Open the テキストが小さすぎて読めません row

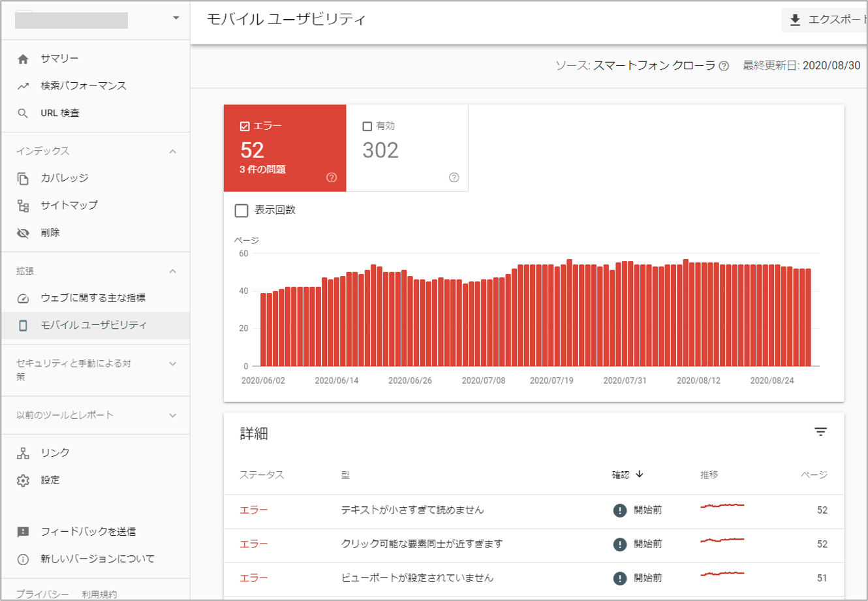tap(534, 510)
